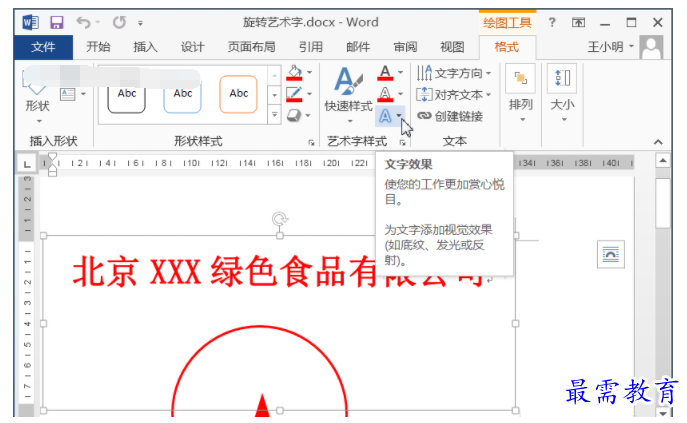Save the document with the floppy disk icon

[57, 22]
